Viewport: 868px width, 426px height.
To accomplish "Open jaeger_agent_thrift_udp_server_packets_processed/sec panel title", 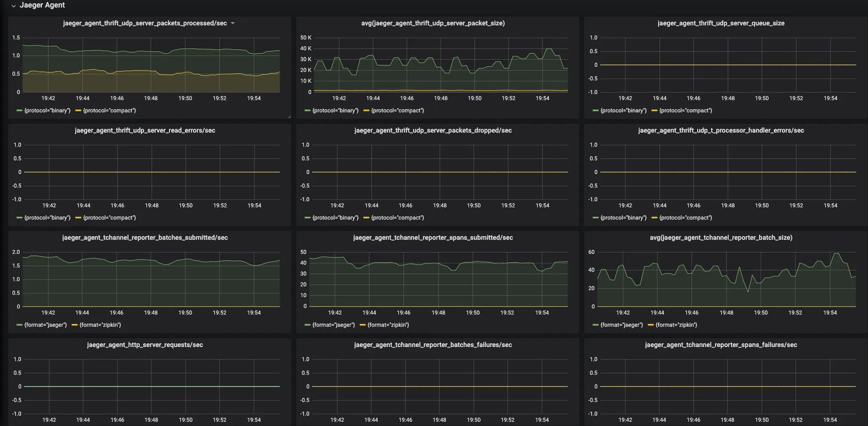I will [x=145, y=23].
